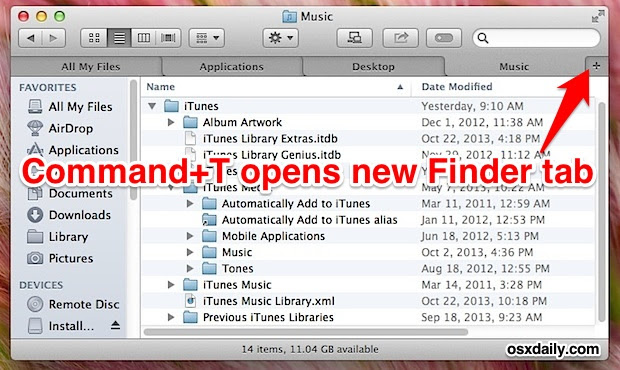Expand the Automatically Add to iTunes folder
The height and width of the screenshot is (370, 620).
190,204
